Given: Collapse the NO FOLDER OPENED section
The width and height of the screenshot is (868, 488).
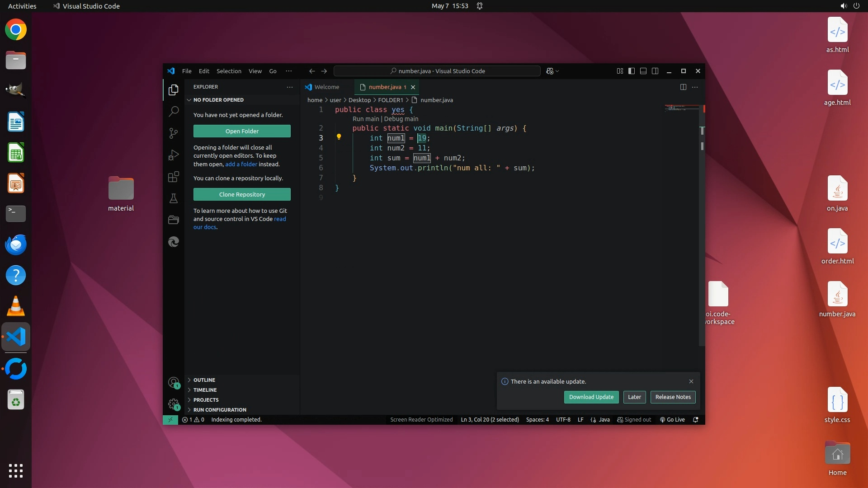Looking at the screenshot, I should (218, 100).
